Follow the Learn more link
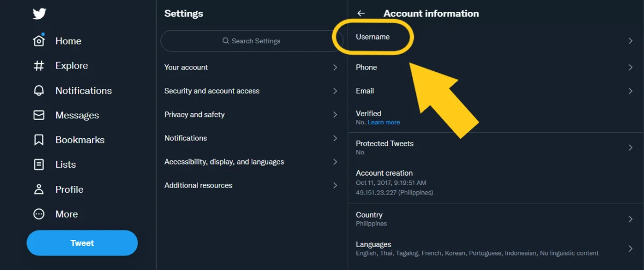644x270 pixels. pyautogui.click(x=384, y=122)
